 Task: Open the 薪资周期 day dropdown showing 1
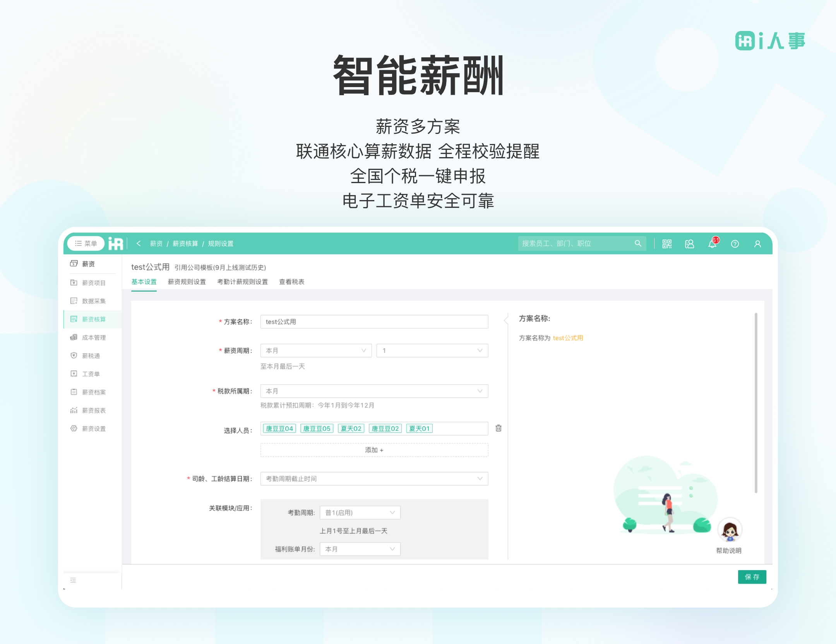pyautogui.click(x=432, y=351)
